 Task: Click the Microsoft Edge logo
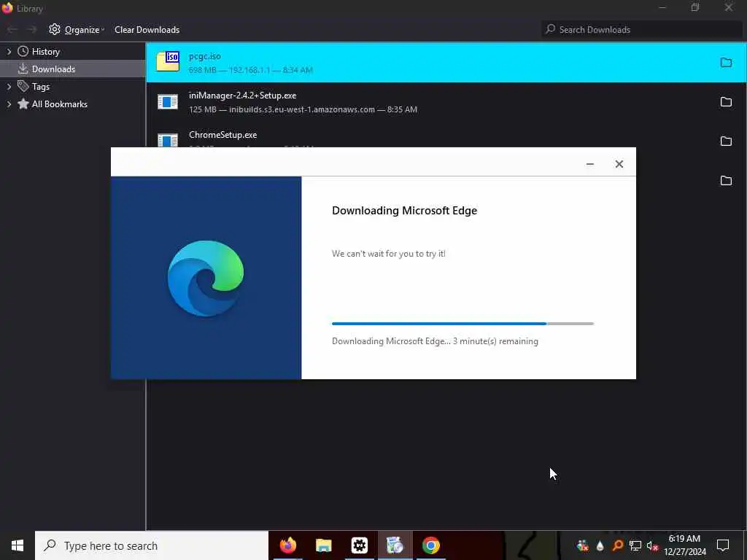(206, 279)
